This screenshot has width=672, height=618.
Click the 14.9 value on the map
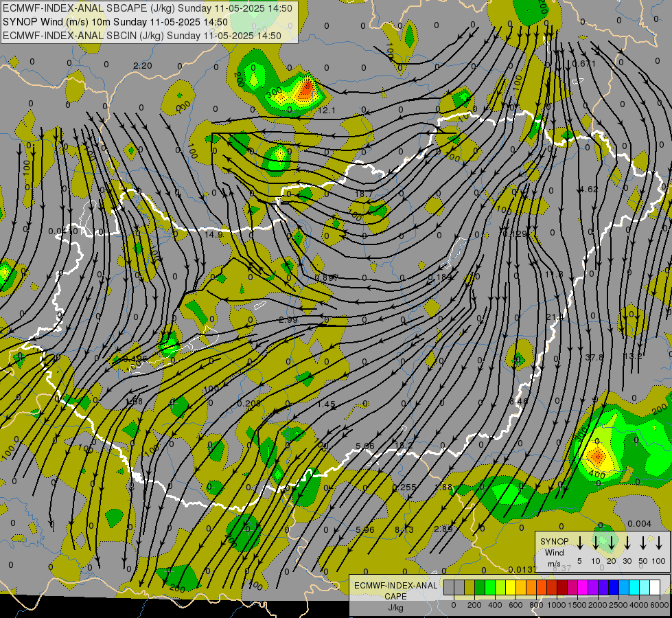(x=214, y=235)
